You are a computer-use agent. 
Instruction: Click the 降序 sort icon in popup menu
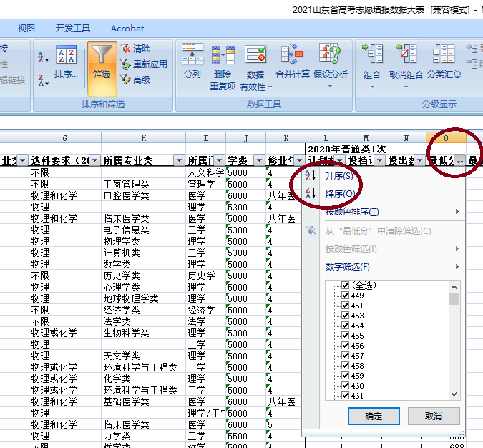point(311,193)
